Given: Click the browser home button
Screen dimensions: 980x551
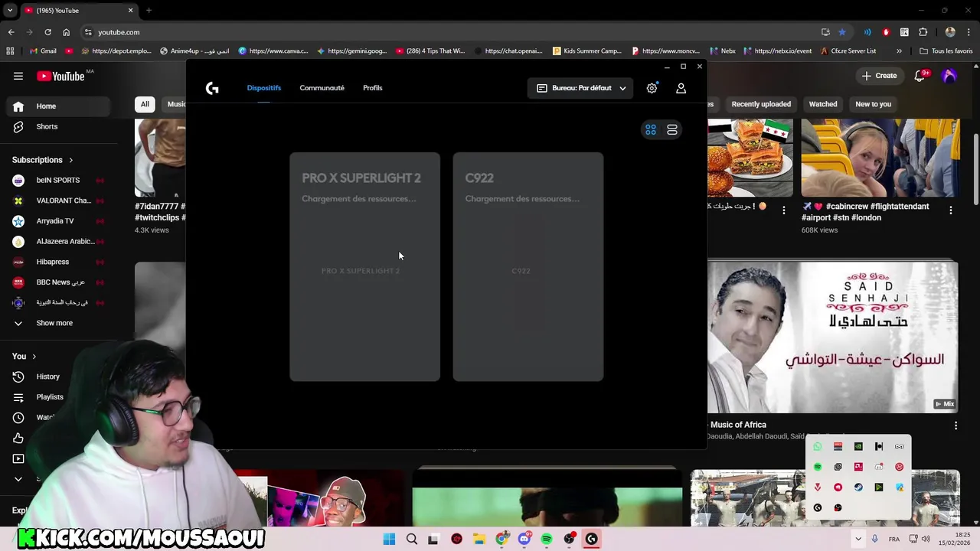Looking at the screenshot, I should pyautogui.click(x=66, y=32).
